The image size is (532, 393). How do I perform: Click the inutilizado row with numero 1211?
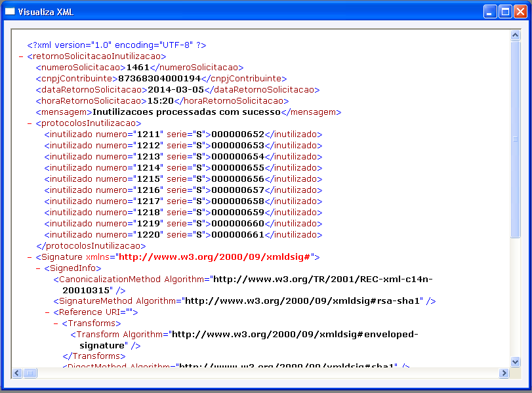(x=183, y=134)
